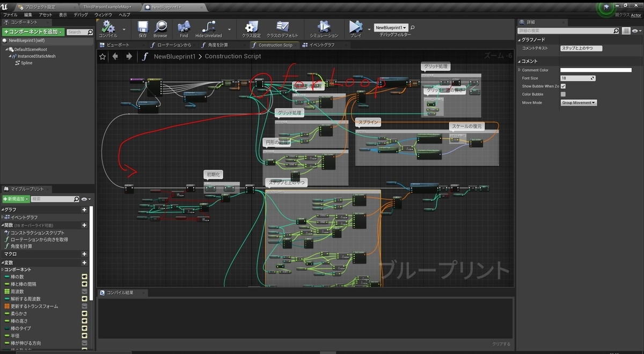
Task: Click the Play (プレイ) toolbar icon
Action: (355, 26)
